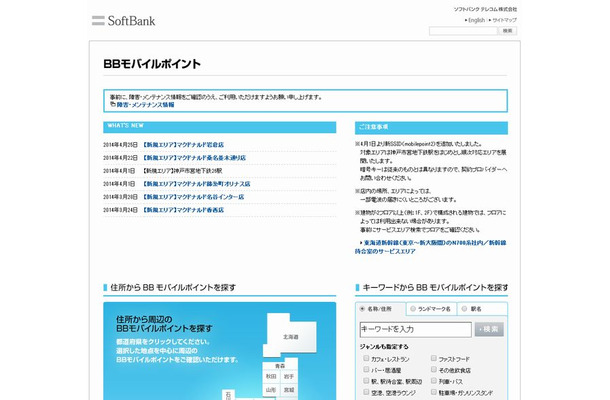Check the カフェ・レストラン checkbox
The width and height of the screenshot is (610, 400).
(366, 358)
